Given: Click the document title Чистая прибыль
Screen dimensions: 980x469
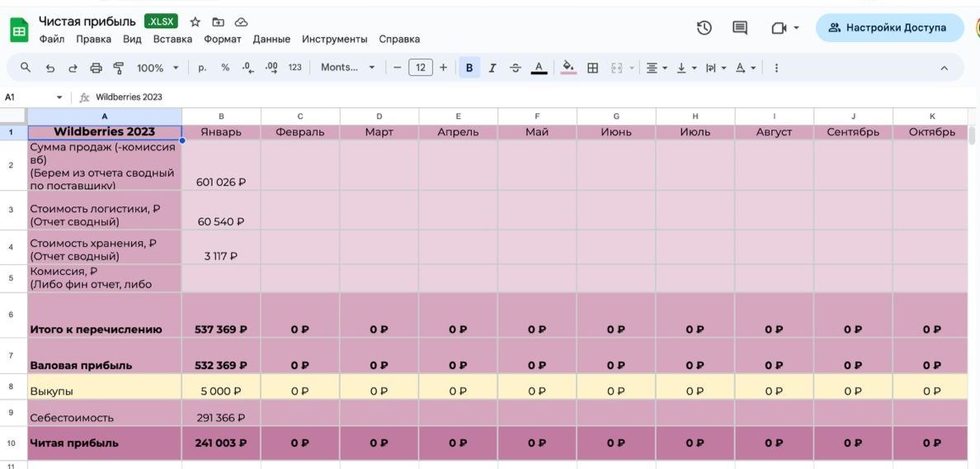Looking at the screenshot, I should 87,22.
